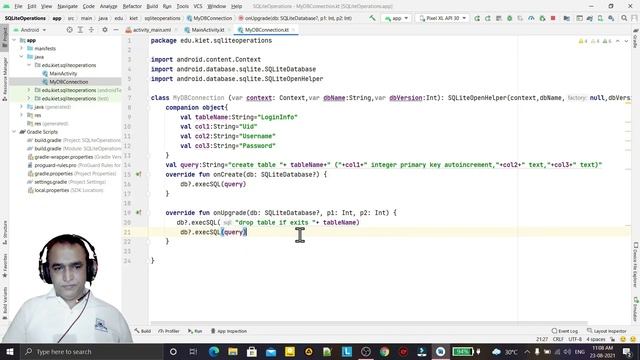Screen dimensions: 640x360
Task: Open the Tools menu
Action: 182,6
